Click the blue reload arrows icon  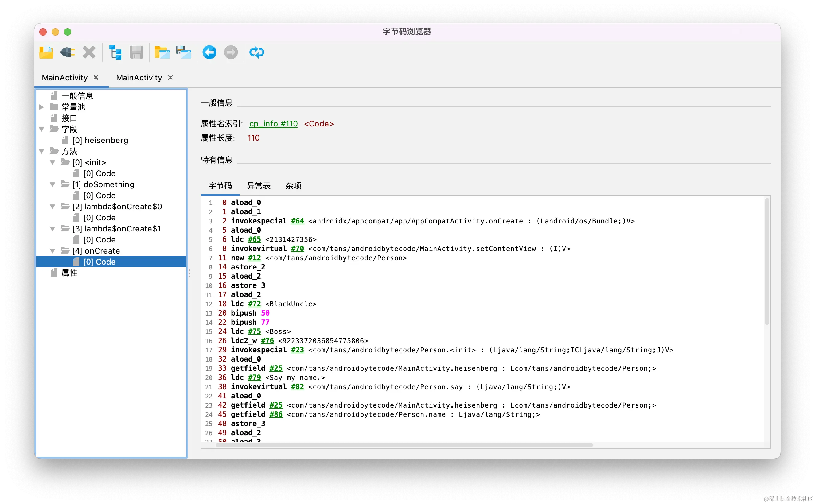256,52
